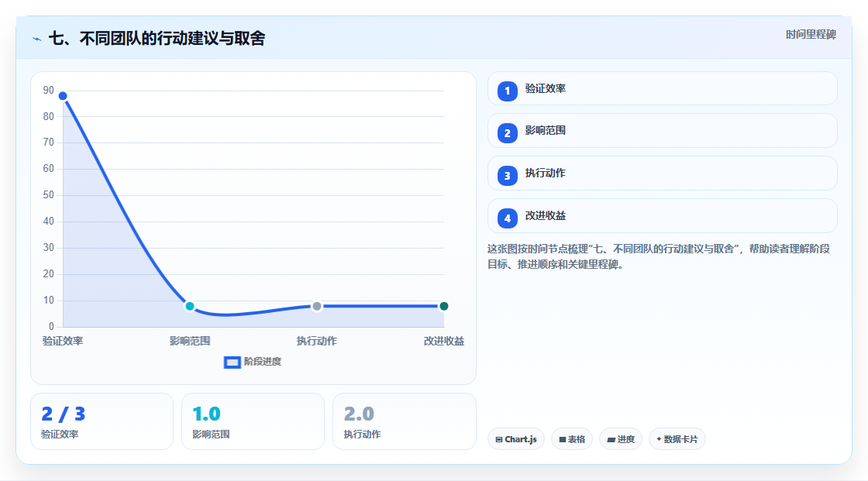The height and width of the screenshot is (481, 868).
Task: Click the gray 执行动作 data point
Action: pos(317,306)
